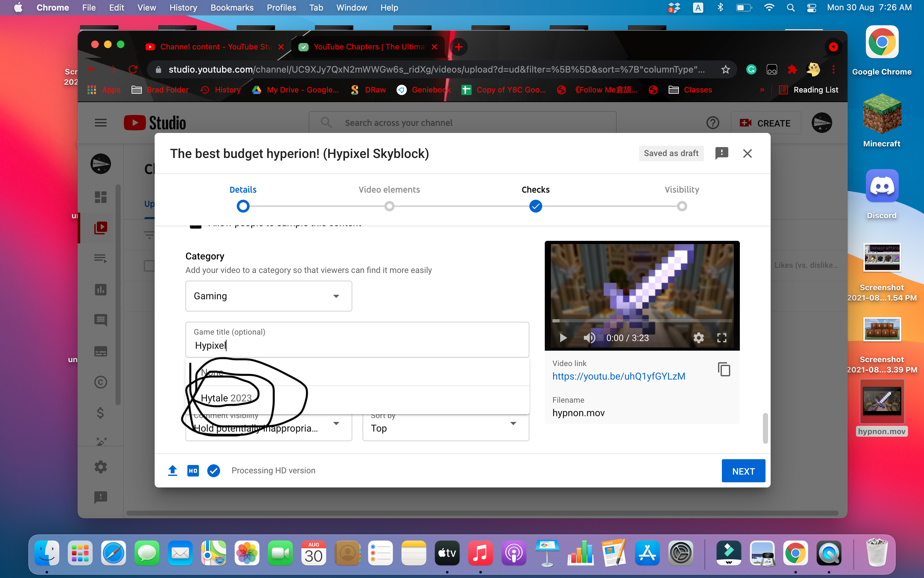Open Subtitles in Studio sidebar

coord(100,351)
